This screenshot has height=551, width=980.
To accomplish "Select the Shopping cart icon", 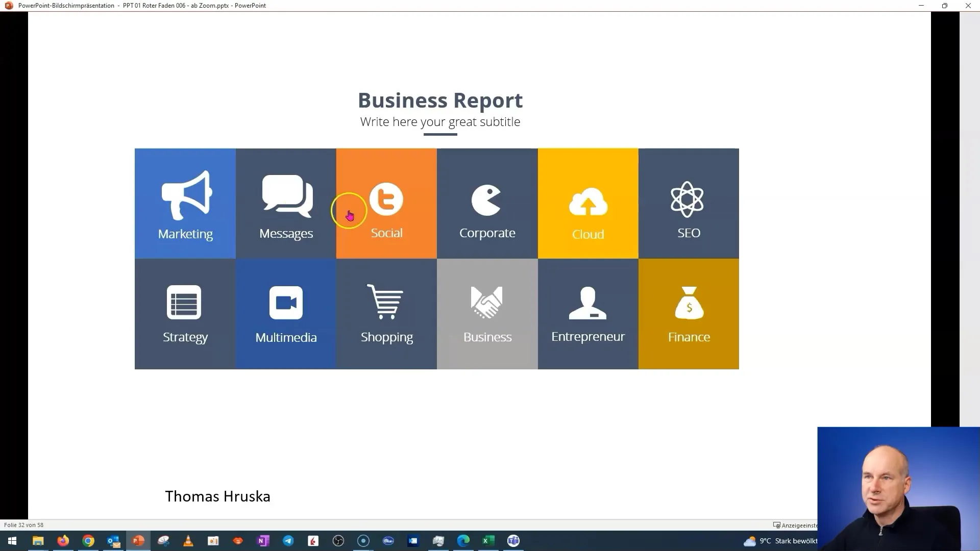I will tap(387, 302).
